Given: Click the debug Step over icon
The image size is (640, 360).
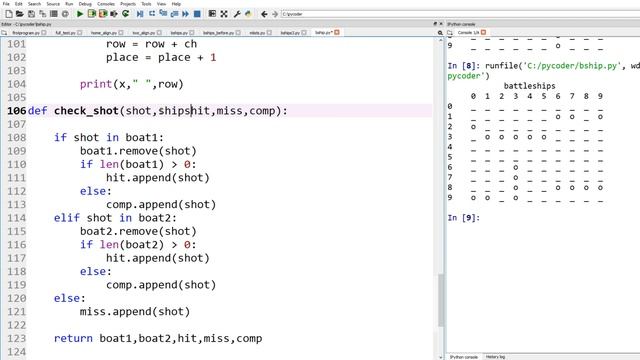Looking at the screenshot, I should 152,14.
